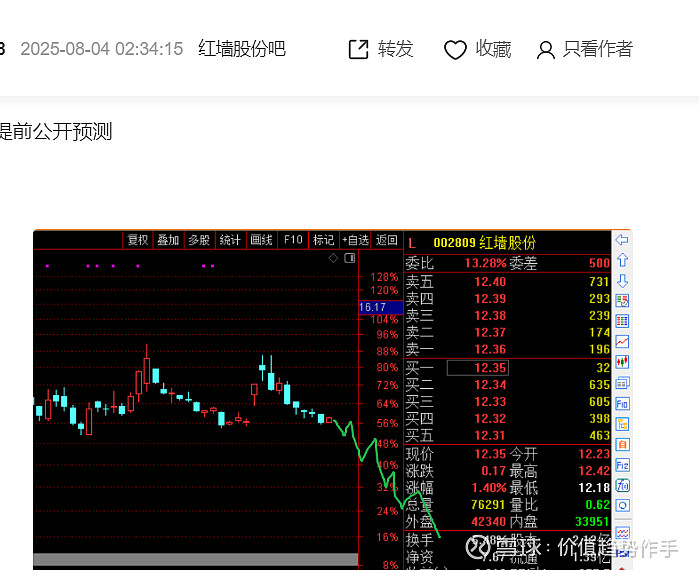This screenshot has width=699, height=570.
Task: Click the 16.17 price marker on axis
Action: point(381,308)
